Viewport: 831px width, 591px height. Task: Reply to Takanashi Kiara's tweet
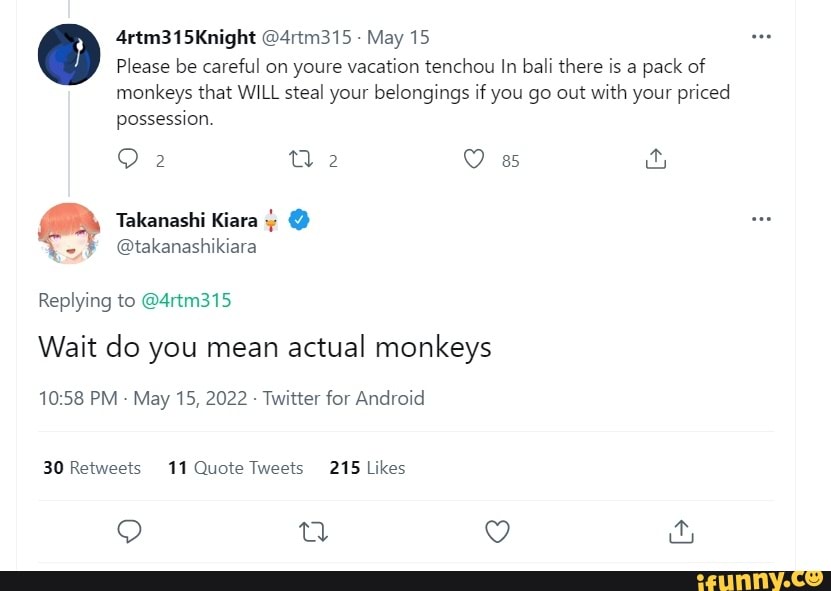[x=131, y=533]
